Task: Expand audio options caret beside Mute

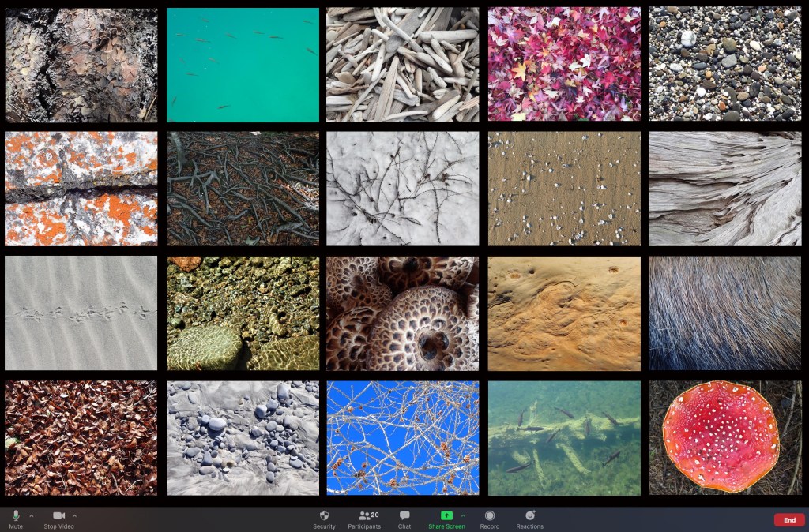Action: [31, 515]
